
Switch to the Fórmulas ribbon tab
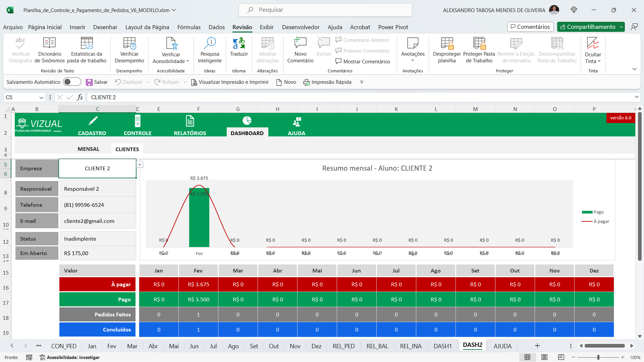(x=189, y=27)
